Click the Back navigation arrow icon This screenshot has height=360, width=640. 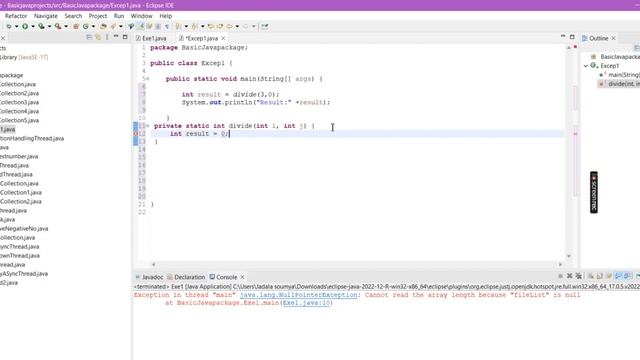pos(229,27)
